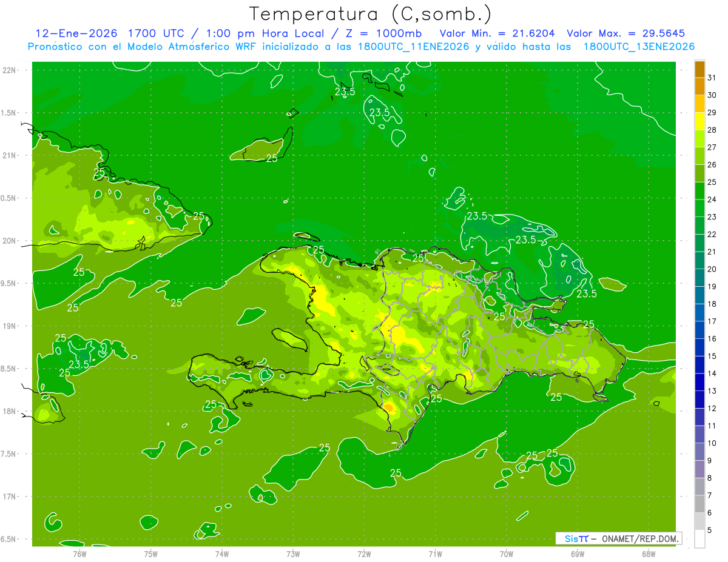
Task: Click legend value 29
Action: coord(713,112)
